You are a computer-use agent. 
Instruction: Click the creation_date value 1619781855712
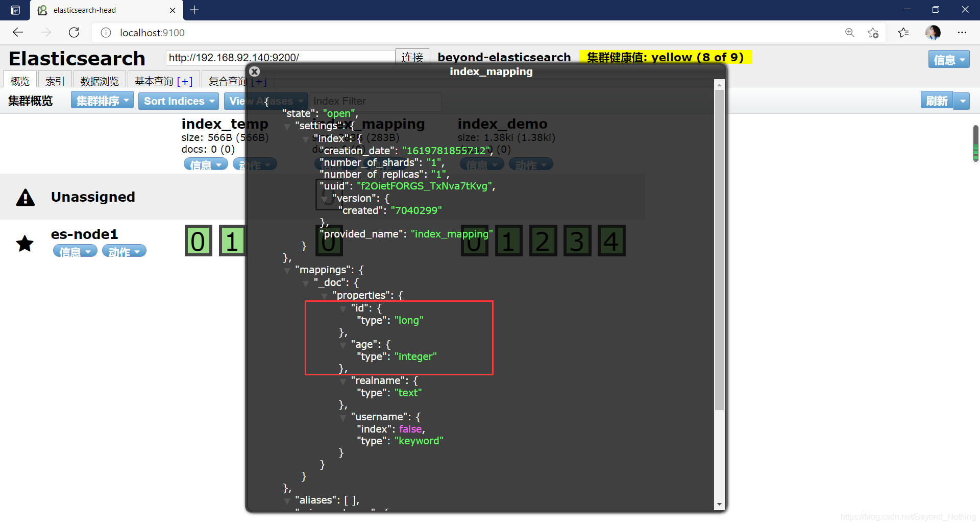(x=447, y=151)
